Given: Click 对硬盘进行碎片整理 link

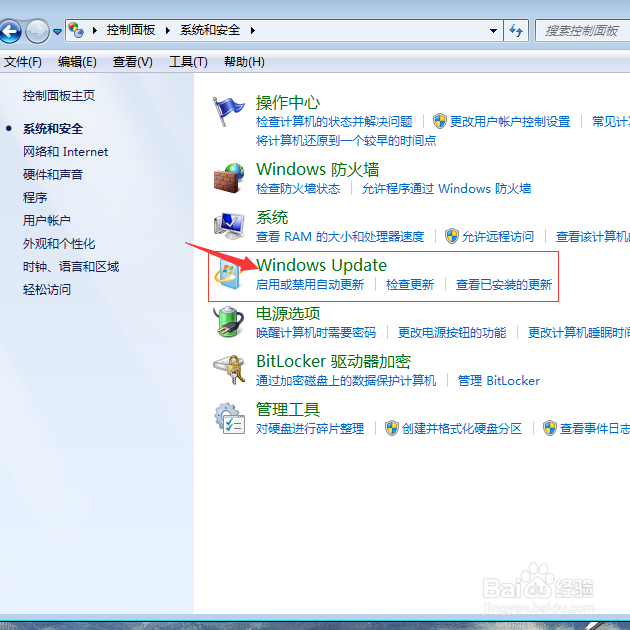Looking at the screenshot, I should [x=310, y=429].
